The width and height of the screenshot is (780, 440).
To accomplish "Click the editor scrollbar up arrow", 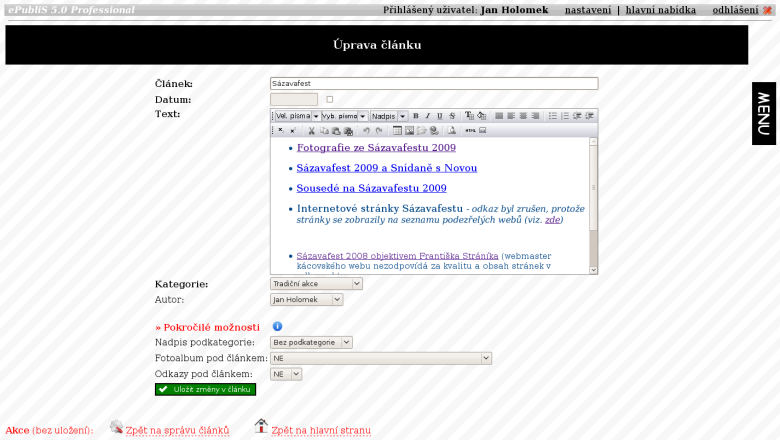I will click(593, 142).
